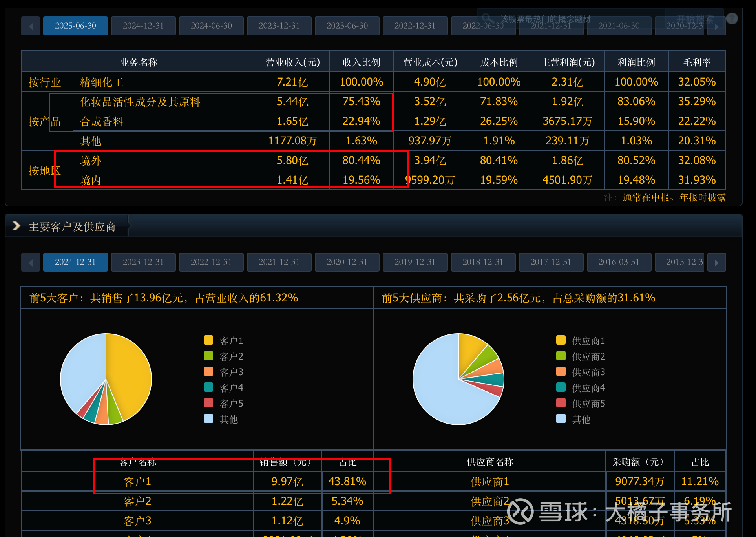Click the question mark help icon
756x537 pixels.
tap(732, 18)
